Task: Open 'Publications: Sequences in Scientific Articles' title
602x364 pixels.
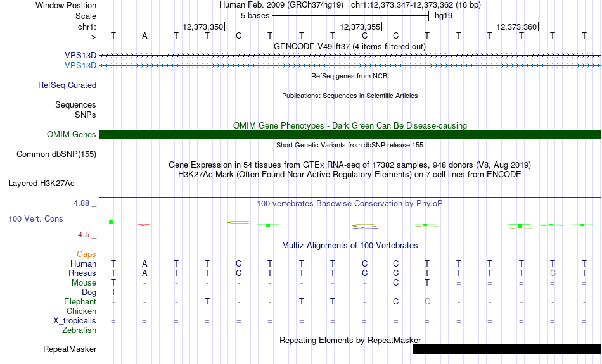Action: (x=350, y=96)
